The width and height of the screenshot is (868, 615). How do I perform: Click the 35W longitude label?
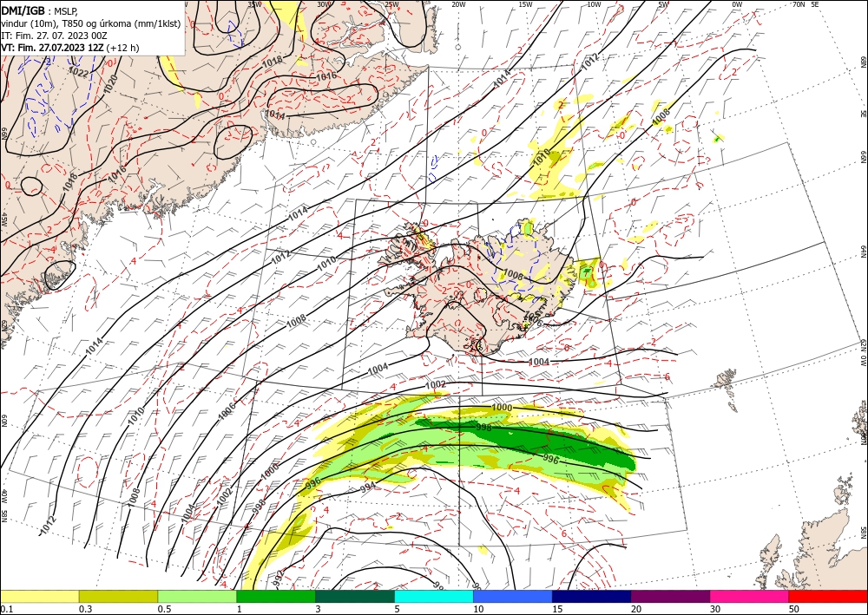(x=254, y=3)
